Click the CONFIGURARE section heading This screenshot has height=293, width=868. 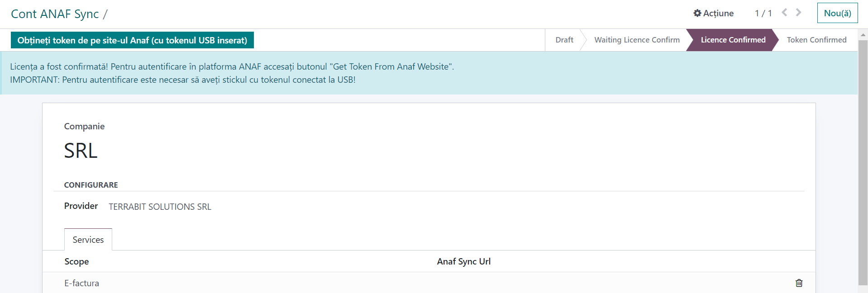91,185
